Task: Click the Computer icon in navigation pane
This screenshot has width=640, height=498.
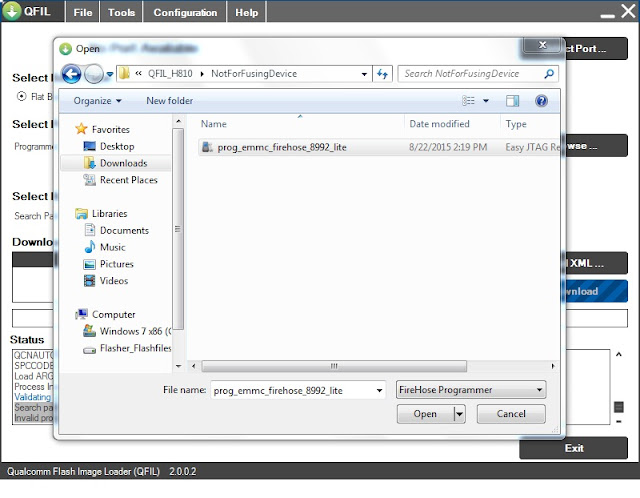Action: (81, 314)
